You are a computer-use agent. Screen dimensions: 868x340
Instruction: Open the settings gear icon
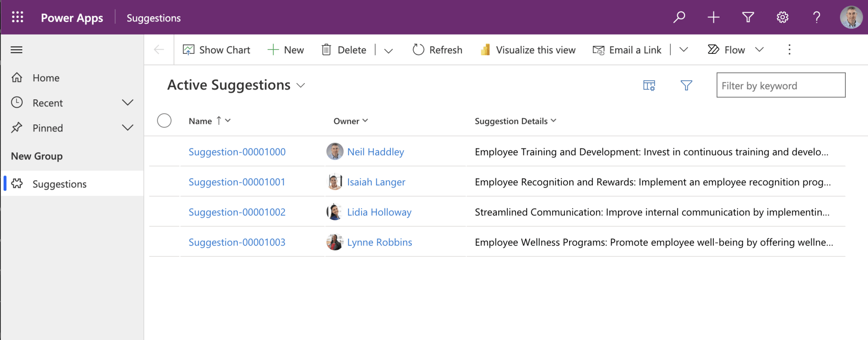point(782,17)
